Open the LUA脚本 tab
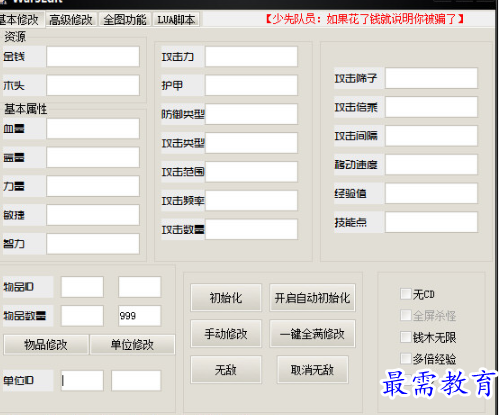The image size is (504, 415). click(x=176, y=20)
